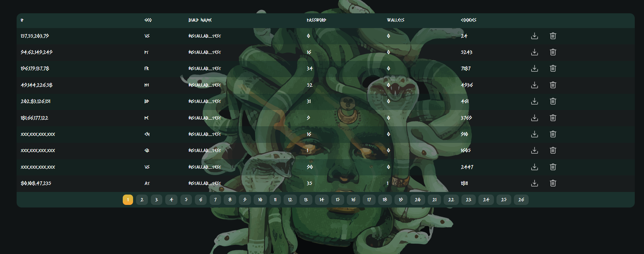Switch to page 11
644x254 pixels.
coord(275,200)
